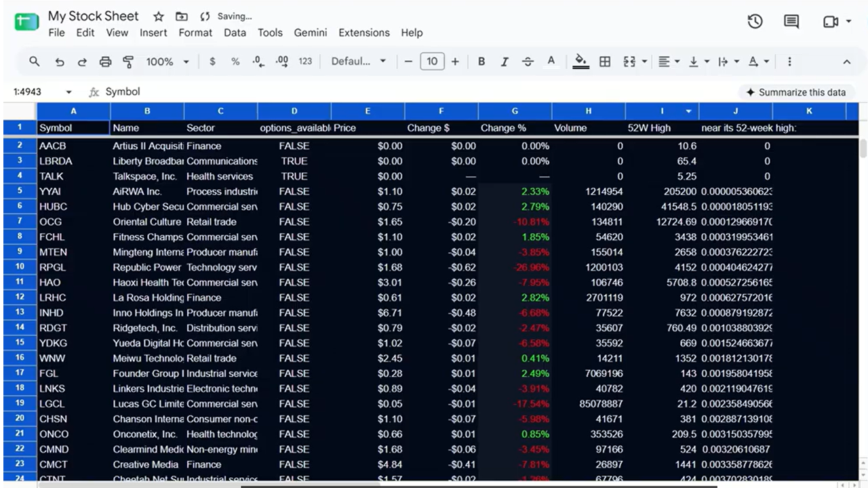Viewport: 868px width, 488px height.
Task: Star the My Stock Sheet document
Action: click(158, 16)
